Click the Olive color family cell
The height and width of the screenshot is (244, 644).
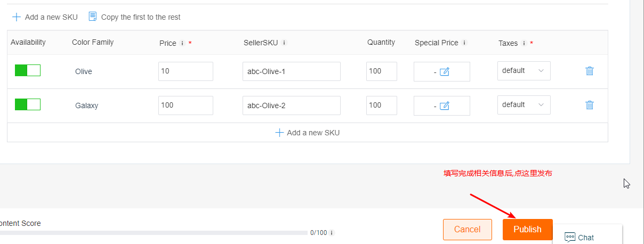coord(84,71)
